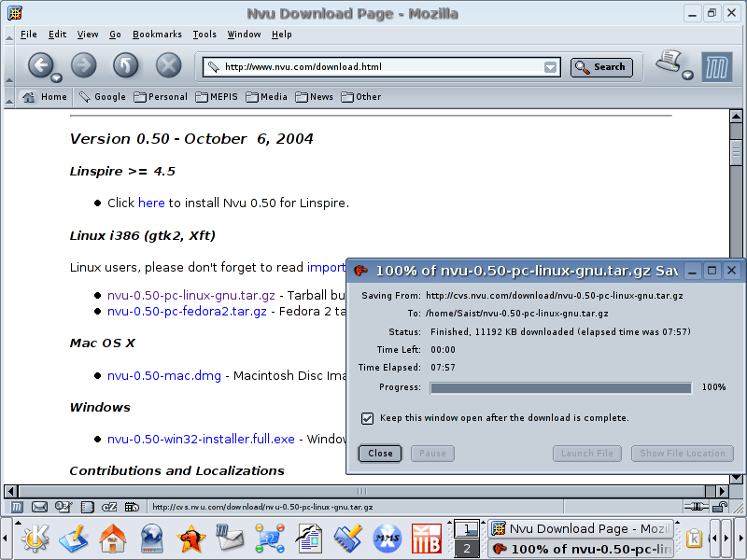747x560 pixels.
Task: Open the Bookmarks menu
Action: (x=157, y=35)
